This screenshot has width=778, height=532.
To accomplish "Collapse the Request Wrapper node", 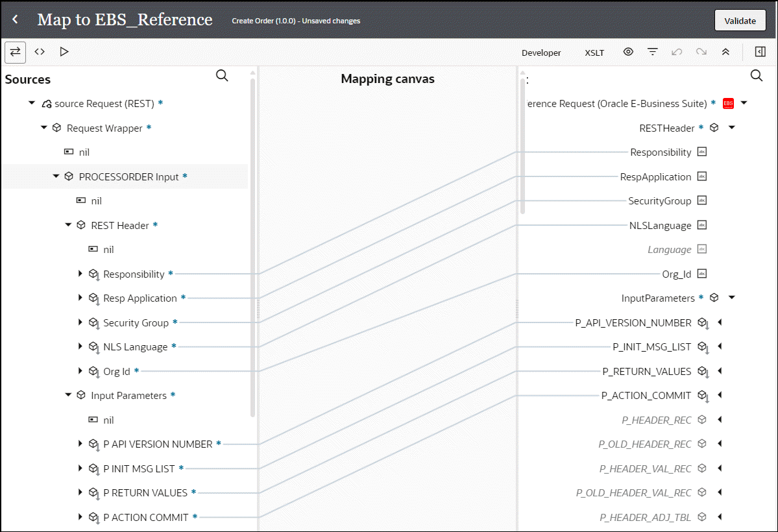I will (x=43, y=128).
